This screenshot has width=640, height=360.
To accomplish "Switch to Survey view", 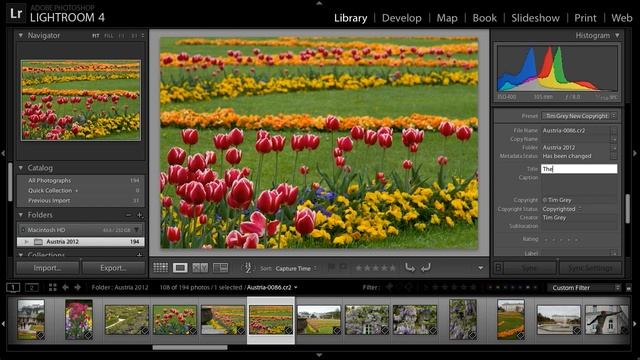I will 220,268.
